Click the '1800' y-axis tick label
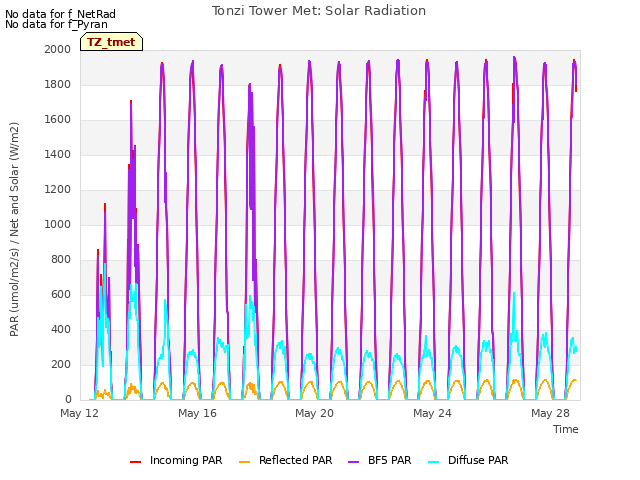The height and width of the screenshot is (480, 640). tap(58, 84)
